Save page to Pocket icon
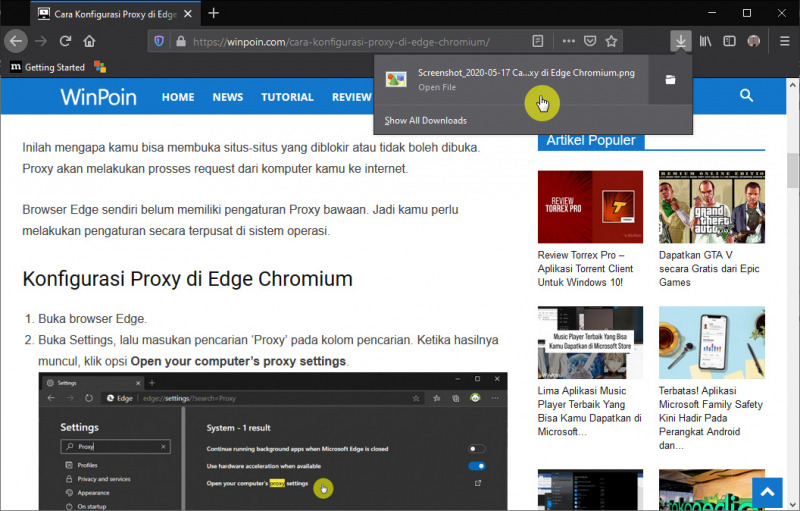This screenshot has height=511, width=800. click(x=590, y=41)
